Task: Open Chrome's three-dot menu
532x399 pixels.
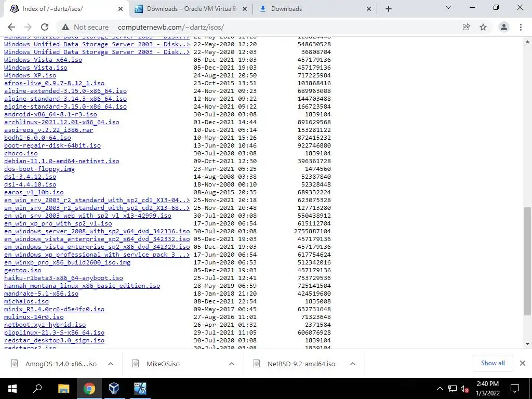Action: 521,27
